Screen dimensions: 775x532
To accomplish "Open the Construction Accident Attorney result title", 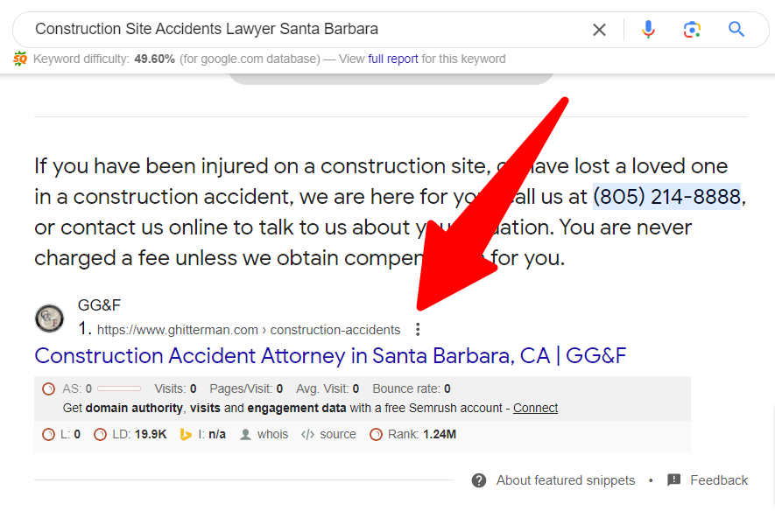I will pyautogui.click(x=330, y=356).
